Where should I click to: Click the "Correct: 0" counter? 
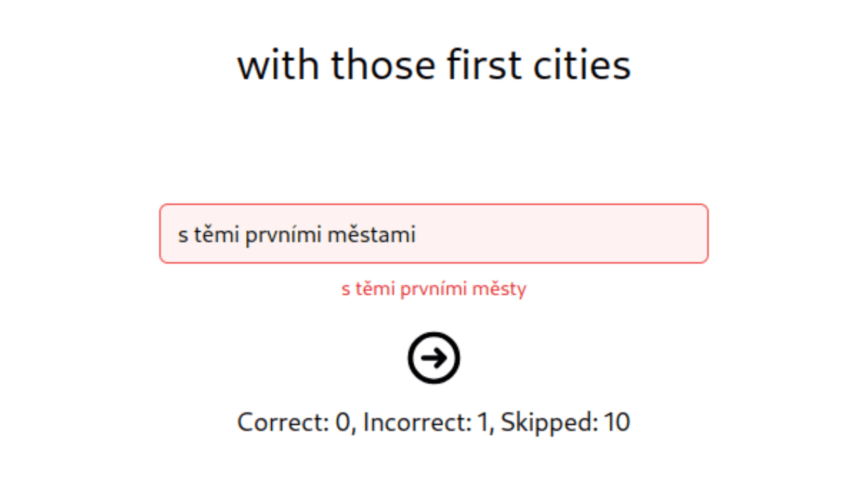click(x=295, y=422)
